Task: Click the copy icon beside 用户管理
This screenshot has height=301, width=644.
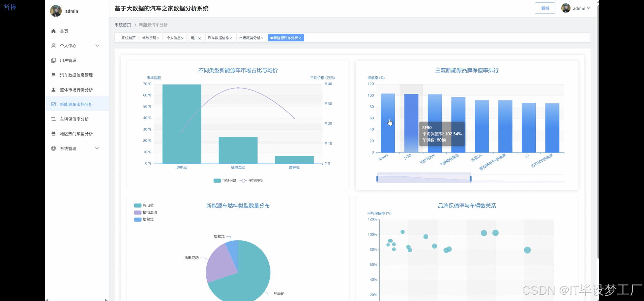Action: tap(53, 60)
